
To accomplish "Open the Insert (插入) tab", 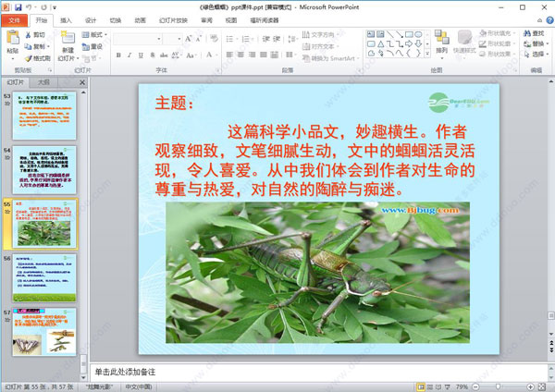I will coord(66,20).
